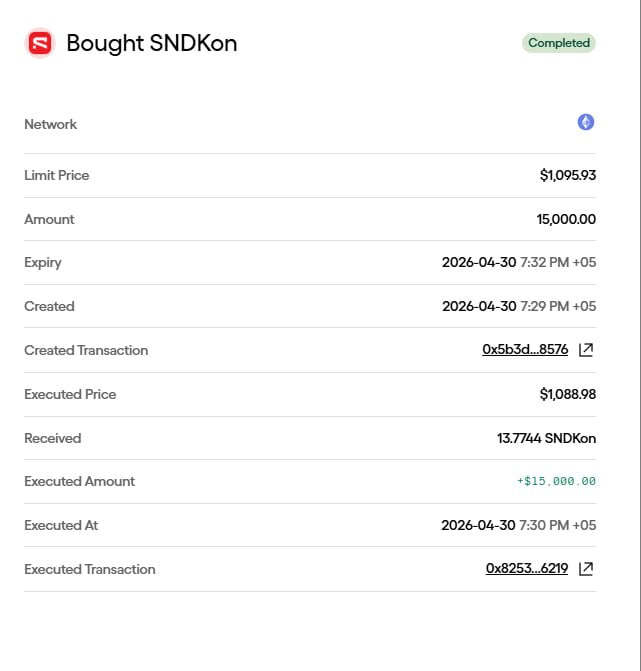Open the 0x5b3d...8576 transaction link
Screen dimensions: 641x671
[525, 350]
